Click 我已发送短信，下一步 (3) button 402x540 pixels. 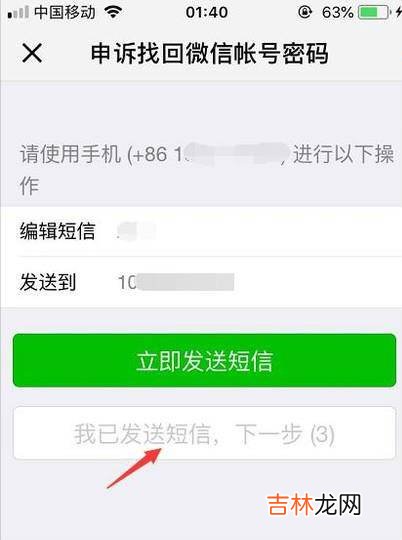click(x=204, y=433)
